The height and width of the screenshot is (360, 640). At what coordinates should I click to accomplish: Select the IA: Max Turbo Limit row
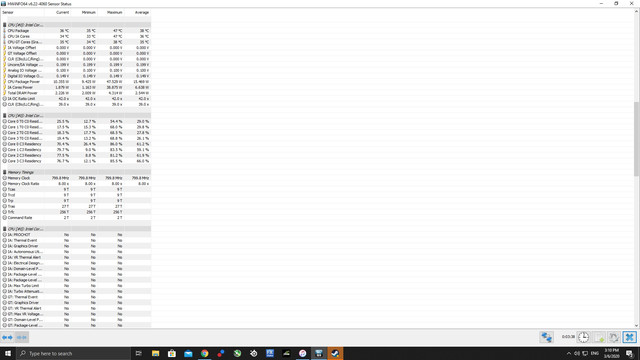click(76, 286)
